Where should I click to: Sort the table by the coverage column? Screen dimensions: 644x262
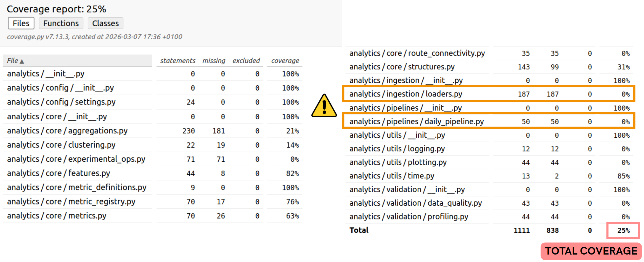pos(285,61)
